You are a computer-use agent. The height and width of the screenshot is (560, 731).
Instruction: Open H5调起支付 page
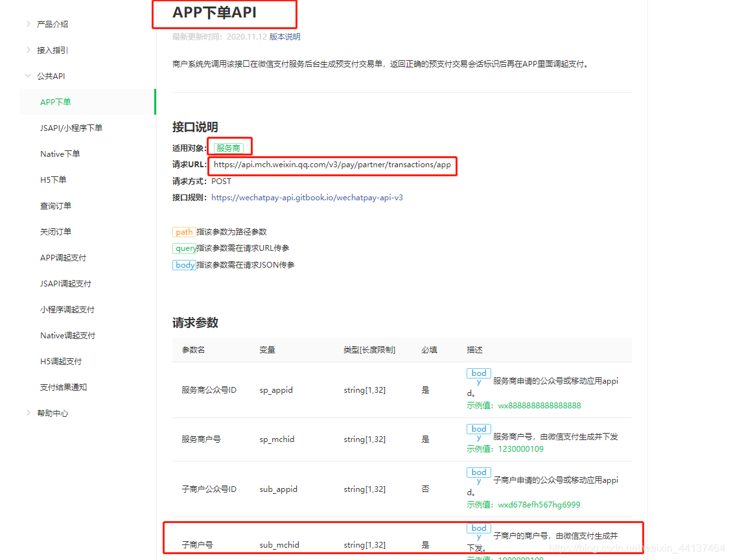[x=61, y=362]
